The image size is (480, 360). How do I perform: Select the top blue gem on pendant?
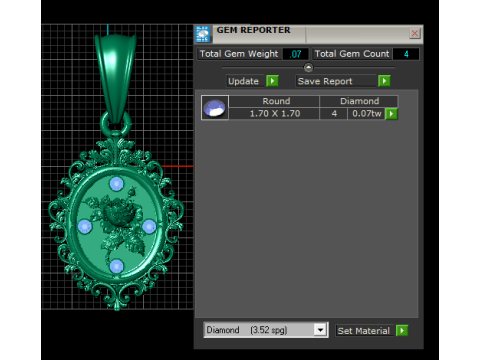[116, 184]
